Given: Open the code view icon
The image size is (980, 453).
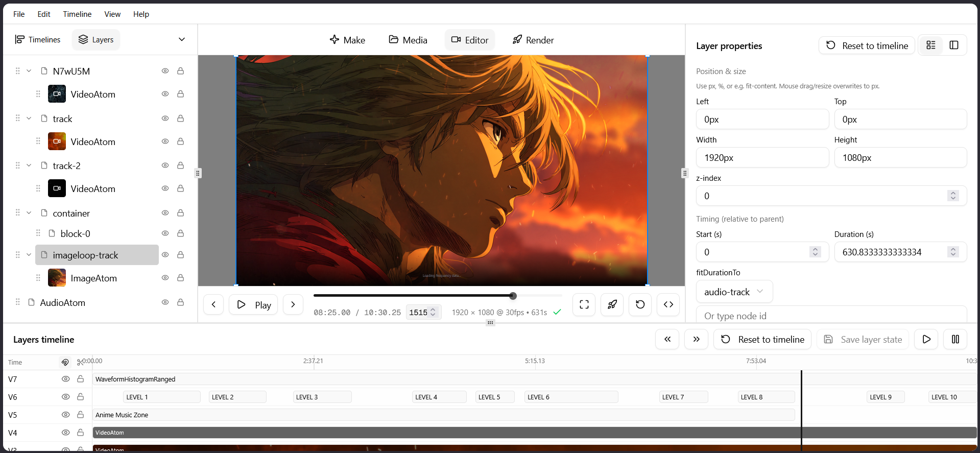Looking at the screenshot, I should (x=668, y=304).
